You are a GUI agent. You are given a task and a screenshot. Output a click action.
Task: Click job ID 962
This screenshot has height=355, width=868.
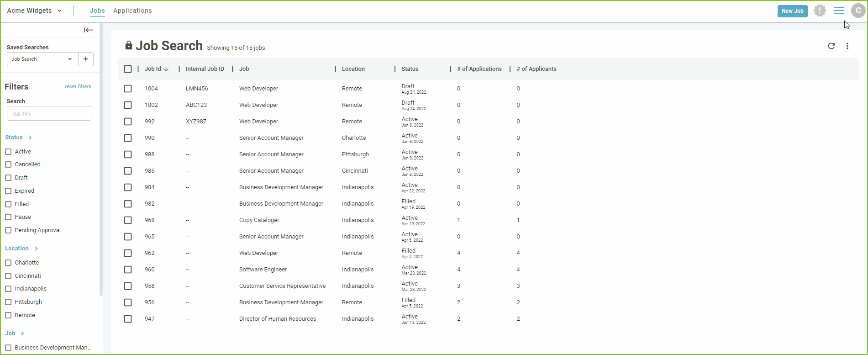150,253
